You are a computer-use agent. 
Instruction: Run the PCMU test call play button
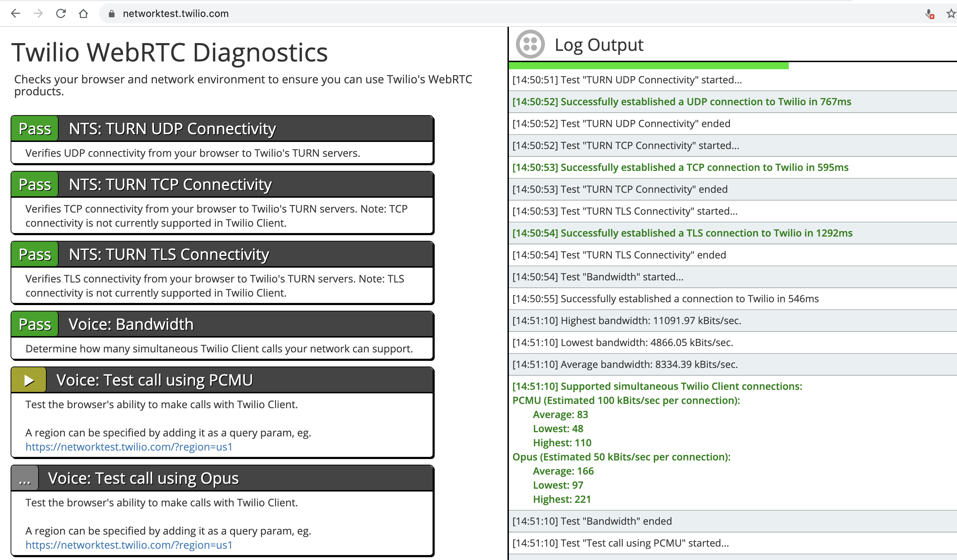click(29, 380)
